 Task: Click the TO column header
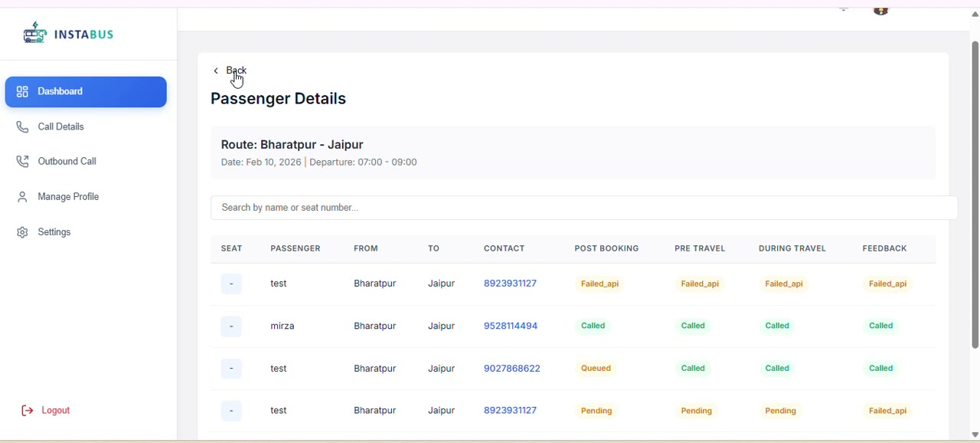coord(434,248)
